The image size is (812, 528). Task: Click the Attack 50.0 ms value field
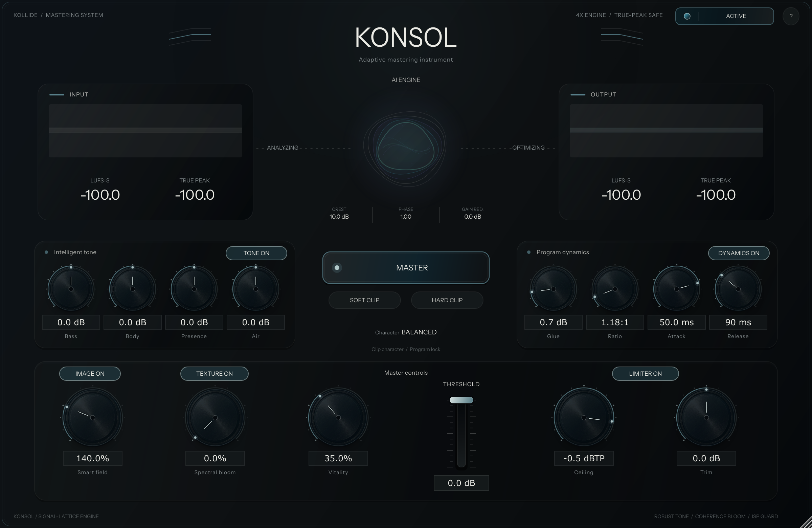pyautogui.click(x=677, y=322)
